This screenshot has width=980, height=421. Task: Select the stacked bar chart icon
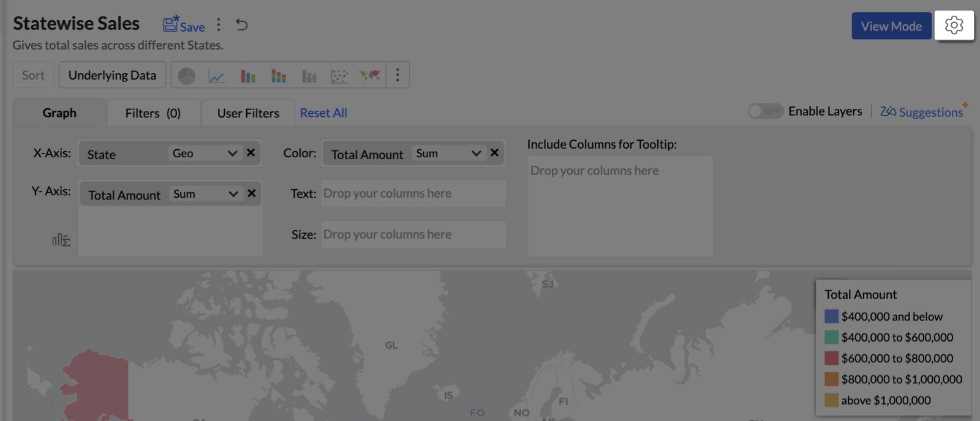click(x=279, y=76)
